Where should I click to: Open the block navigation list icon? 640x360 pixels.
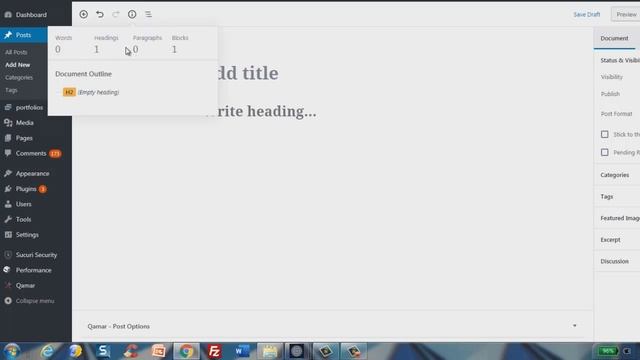tap(148, 14)
